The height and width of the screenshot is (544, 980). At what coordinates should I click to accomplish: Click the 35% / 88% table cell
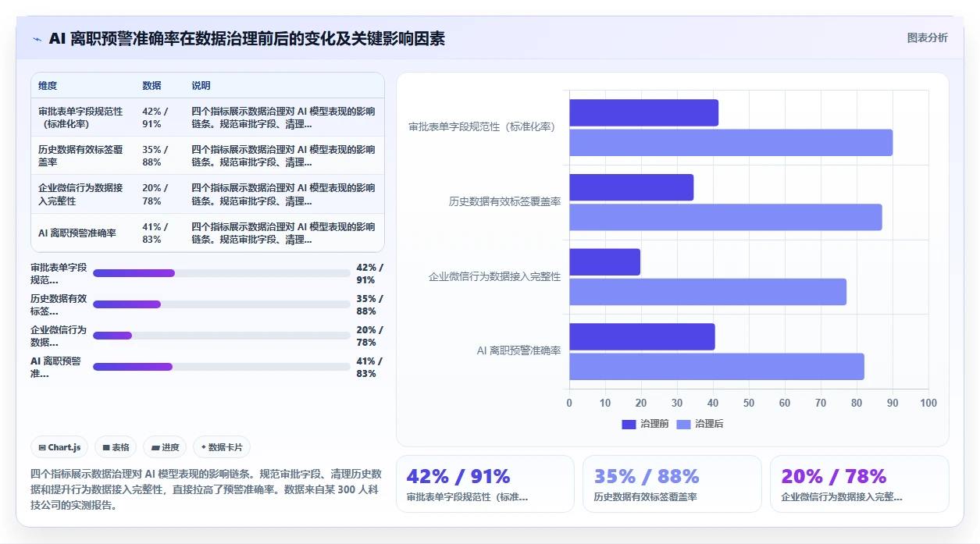click(160, 155)
